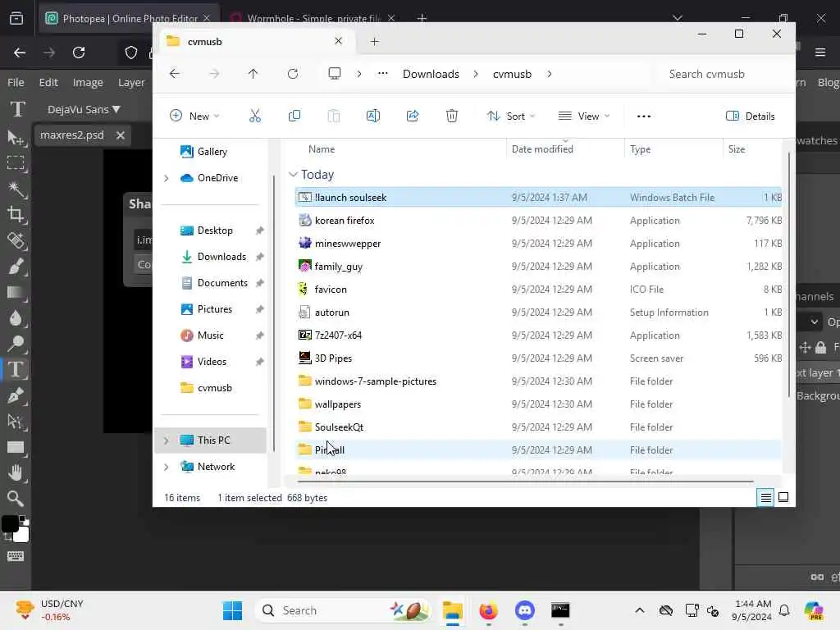Expand the This PC tree node

(x=166, y=441)
